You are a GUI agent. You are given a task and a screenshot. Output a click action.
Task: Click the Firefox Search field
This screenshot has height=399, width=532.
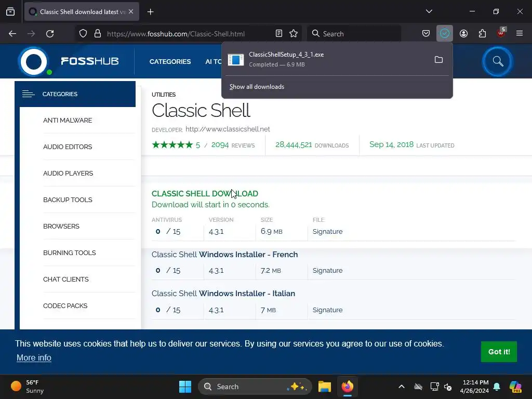coord(354,34)
